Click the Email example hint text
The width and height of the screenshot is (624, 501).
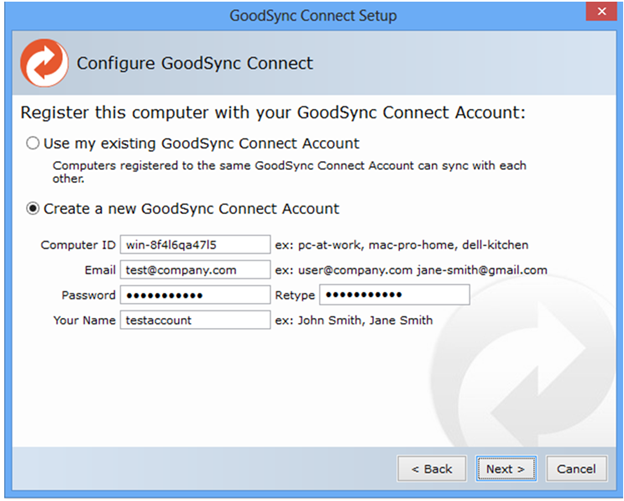411,270
